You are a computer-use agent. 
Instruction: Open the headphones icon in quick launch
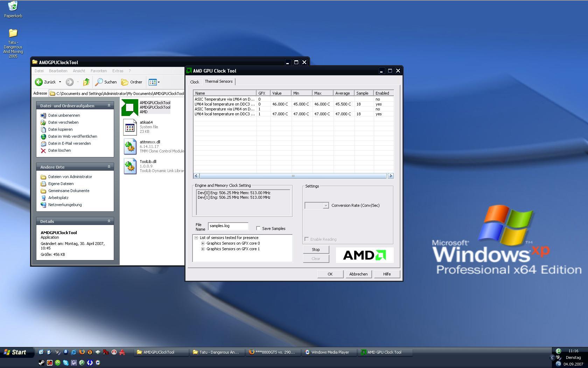click(x=74, y=363)
